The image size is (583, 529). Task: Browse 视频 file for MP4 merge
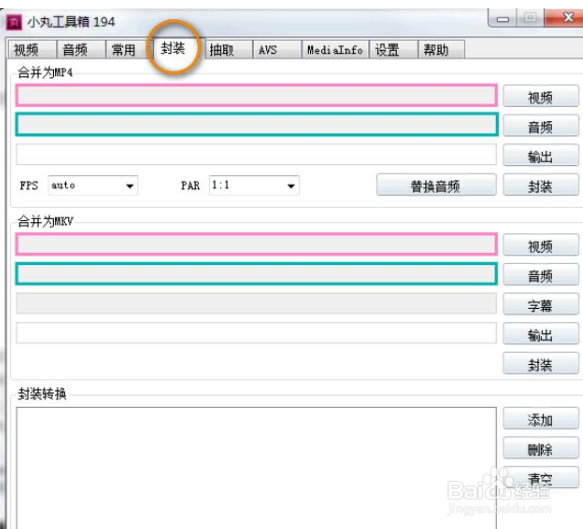click(541, 97)
